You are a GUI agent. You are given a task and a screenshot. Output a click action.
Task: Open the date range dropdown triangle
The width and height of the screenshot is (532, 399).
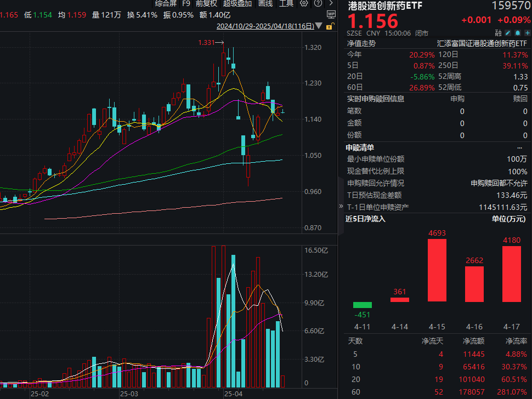[319, 26]
